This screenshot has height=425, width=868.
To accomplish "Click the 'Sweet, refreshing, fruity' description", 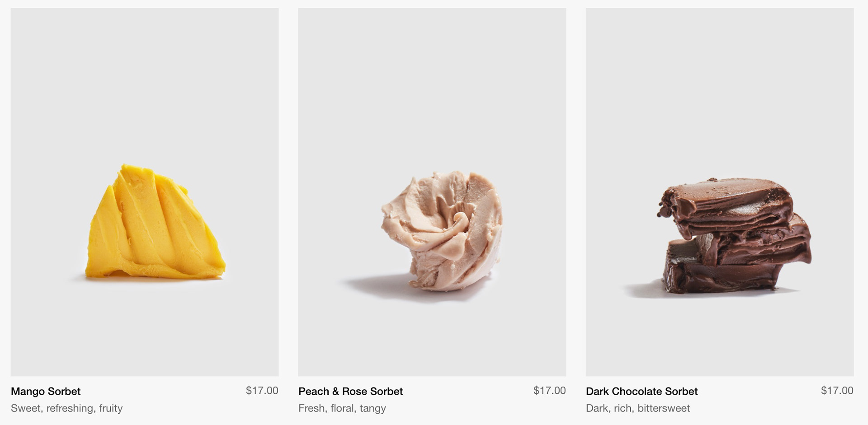I will pyautogui.click(x=67, y=408).
